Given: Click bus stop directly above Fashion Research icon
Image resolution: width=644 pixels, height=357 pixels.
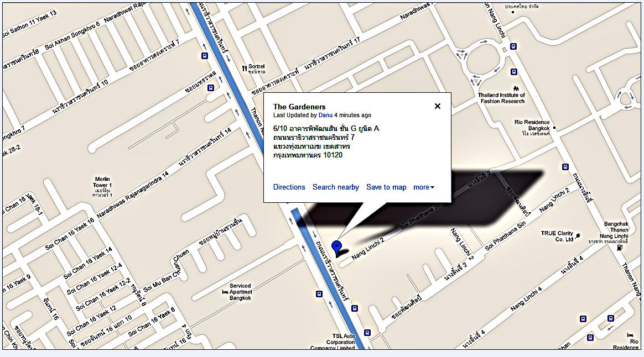Looking at the screenshot, I should click(514, 71).
